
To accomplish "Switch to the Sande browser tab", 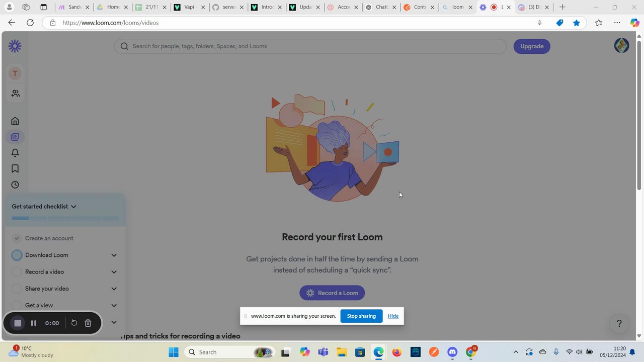I will pos(74,7).
